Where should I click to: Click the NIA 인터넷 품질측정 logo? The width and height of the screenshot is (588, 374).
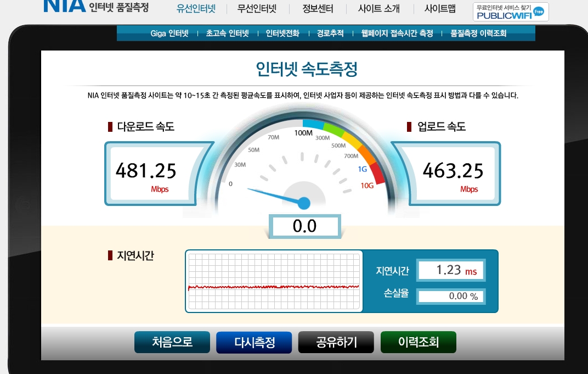point(95,7)
